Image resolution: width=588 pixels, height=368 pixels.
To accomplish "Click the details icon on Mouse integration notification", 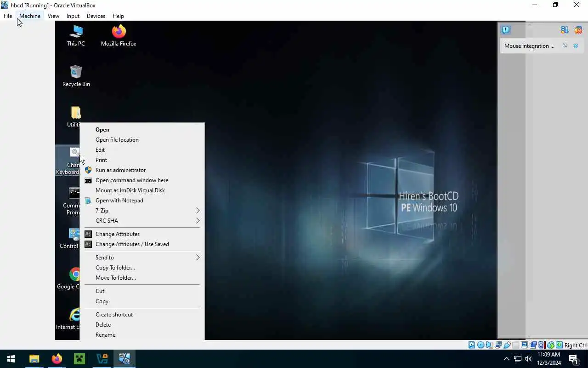I will pos(565,46).
